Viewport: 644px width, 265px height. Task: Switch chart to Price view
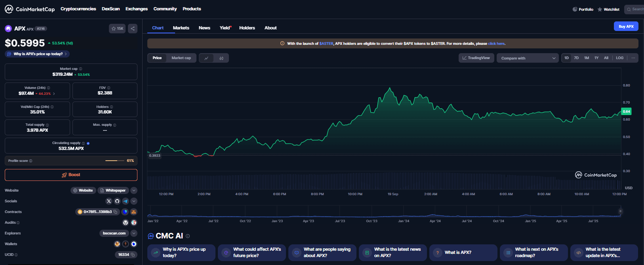point(157,58)
